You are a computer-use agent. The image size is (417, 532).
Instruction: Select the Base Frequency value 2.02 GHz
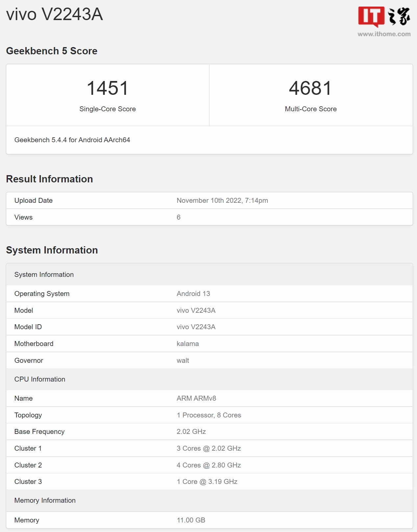coord(191,432)
